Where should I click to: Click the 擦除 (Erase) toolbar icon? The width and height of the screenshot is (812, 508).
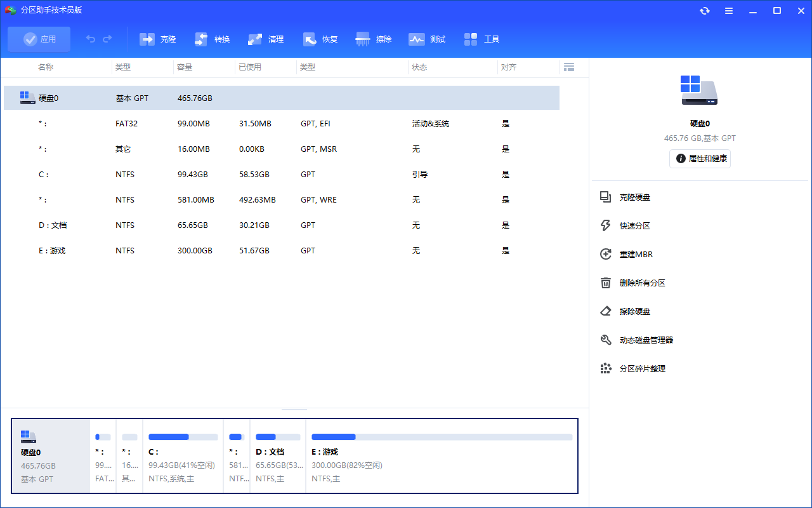(374, 39)
